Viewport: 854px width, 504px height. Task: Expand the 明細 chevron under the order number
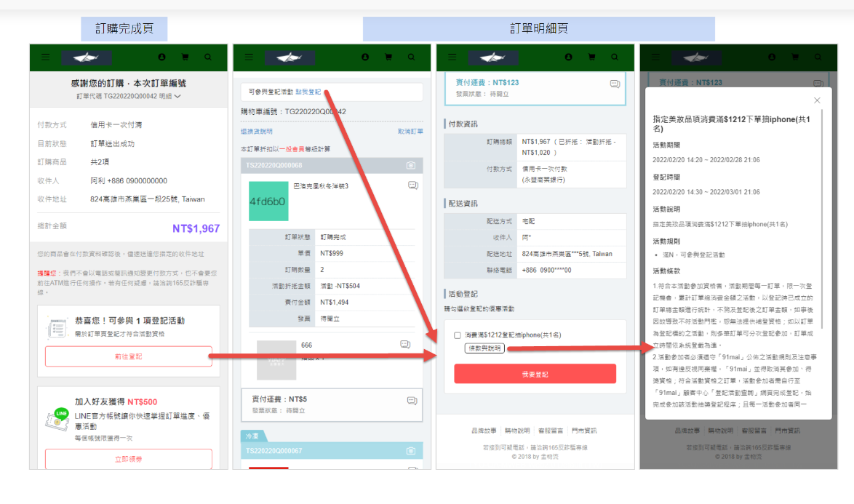pos(177,96)
